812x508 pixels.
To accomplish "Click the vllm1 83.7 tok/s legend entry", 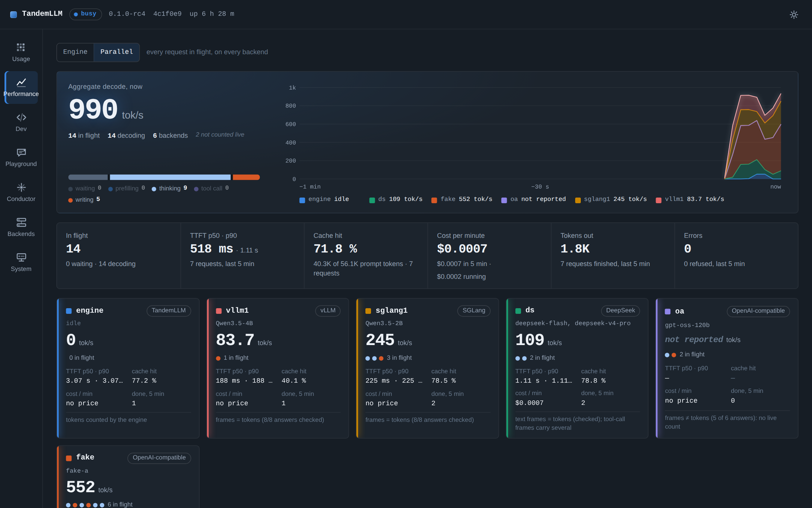I will [x=690, y=199].
